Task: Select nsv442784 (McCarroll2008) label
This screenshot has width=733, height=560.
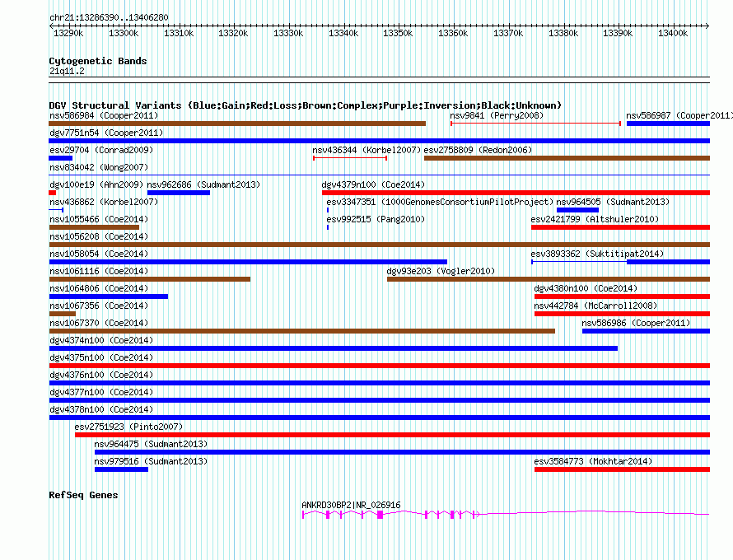Action: pos(595,306)
